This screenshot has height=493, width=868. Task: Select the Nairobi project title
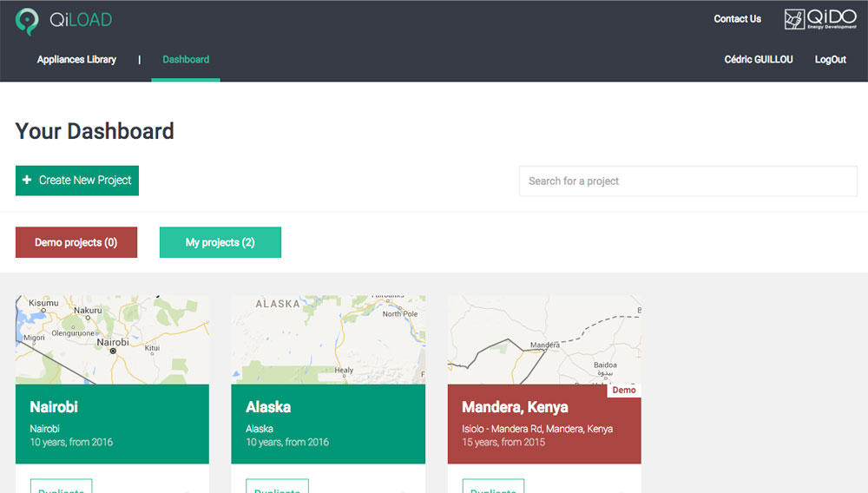click(x=54, y=407)
